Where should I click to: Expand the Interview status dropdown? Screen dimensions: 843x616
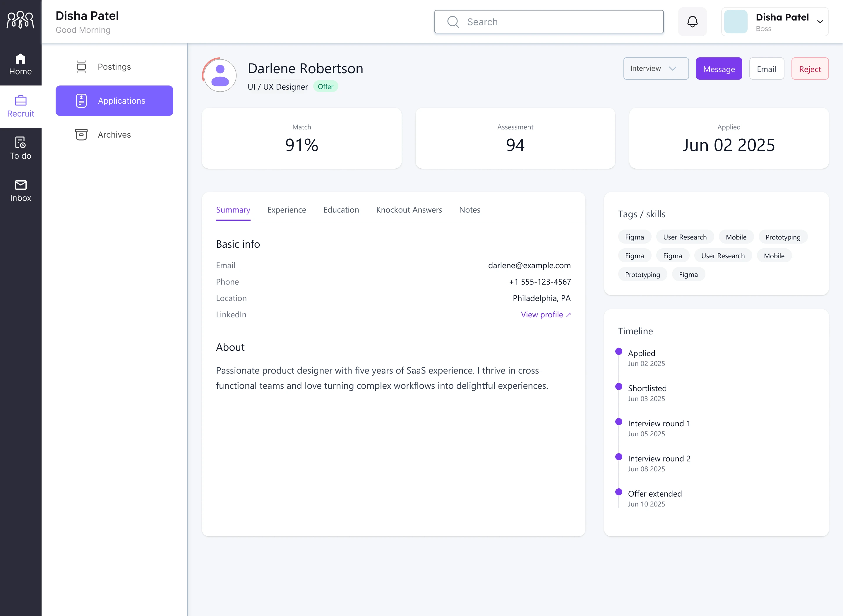(656, 69)
